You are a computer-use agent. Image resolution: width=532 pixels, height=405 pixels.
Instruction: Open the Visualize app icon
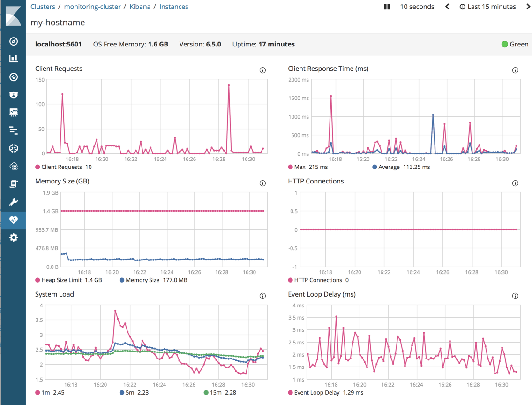tap(13, 58)
